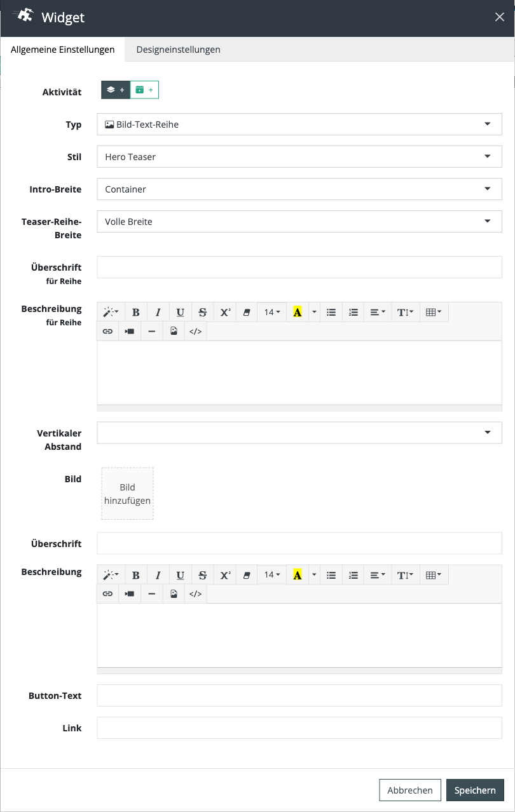The height and width of the screenshot is (812, 515).
Task: Open the Typ dropdown showing Bild-Text-Reihe
Action: coord(299,125)
